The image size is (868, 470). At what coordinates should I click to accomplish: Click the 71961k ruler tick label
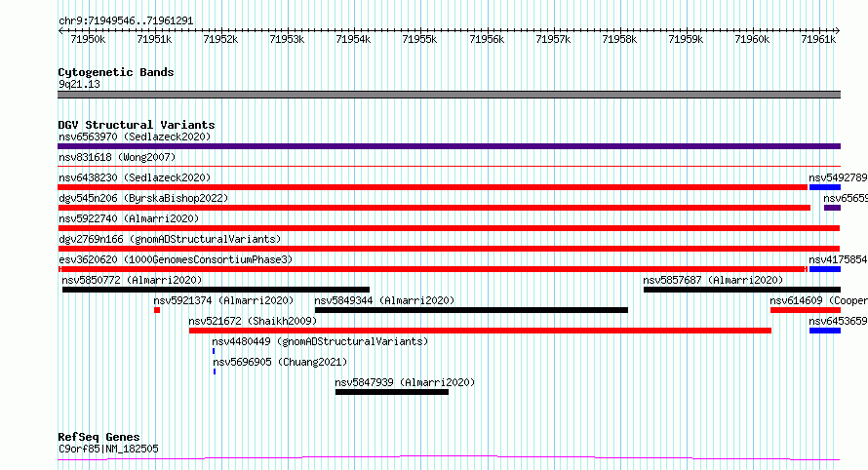(818, 39)
